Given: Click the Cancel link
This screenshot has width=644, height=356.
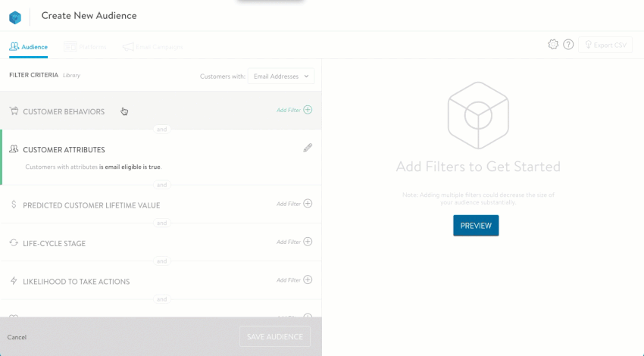Looking at the screenshot, I should (17, 337).
